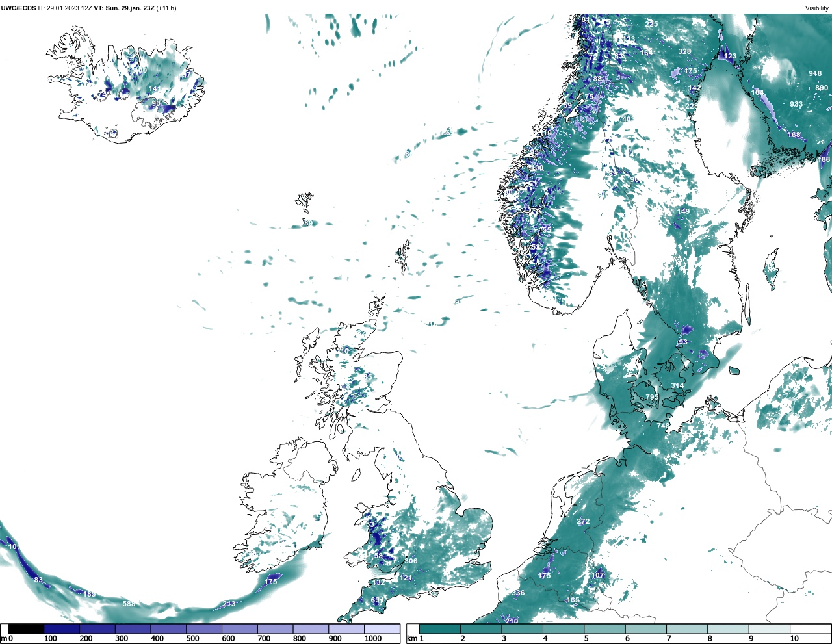Viewport: 832px width, 644px height.
Task: Click the value '121' in southwest England
Action: click(406, 578)
